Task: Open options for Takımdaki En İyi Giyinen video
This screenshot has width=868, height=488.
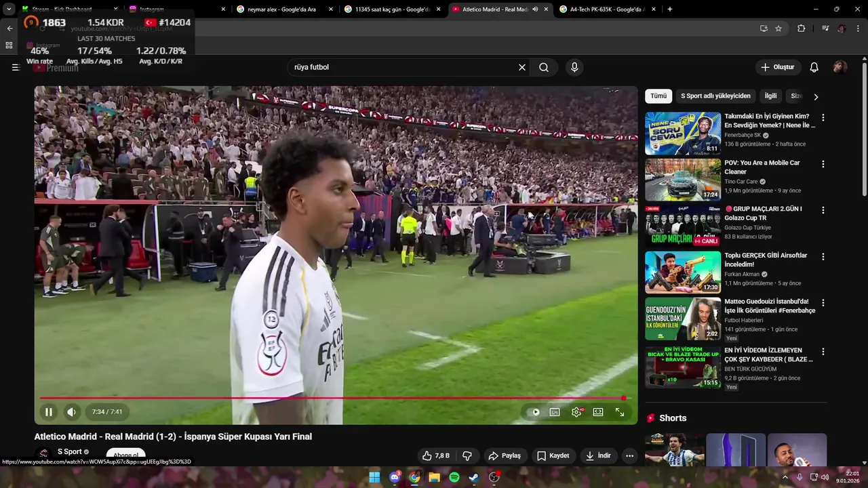Action: coord(823,118)
